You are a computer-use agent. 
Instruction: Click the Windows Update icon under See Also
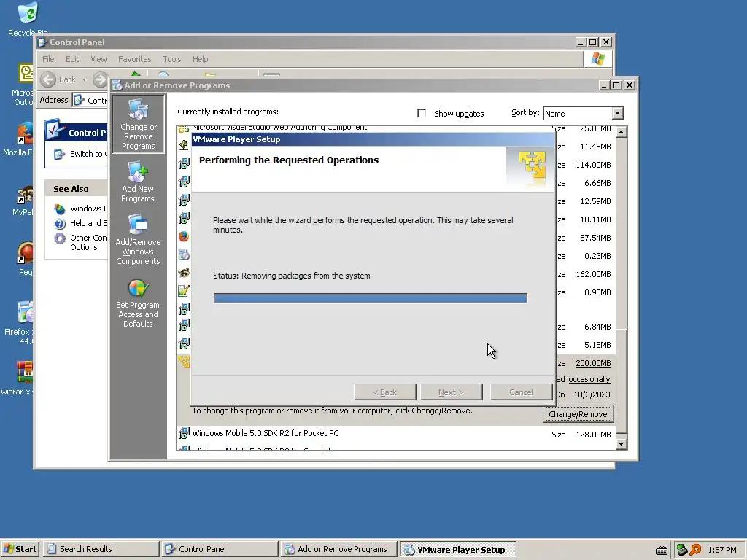coord(60,209)
